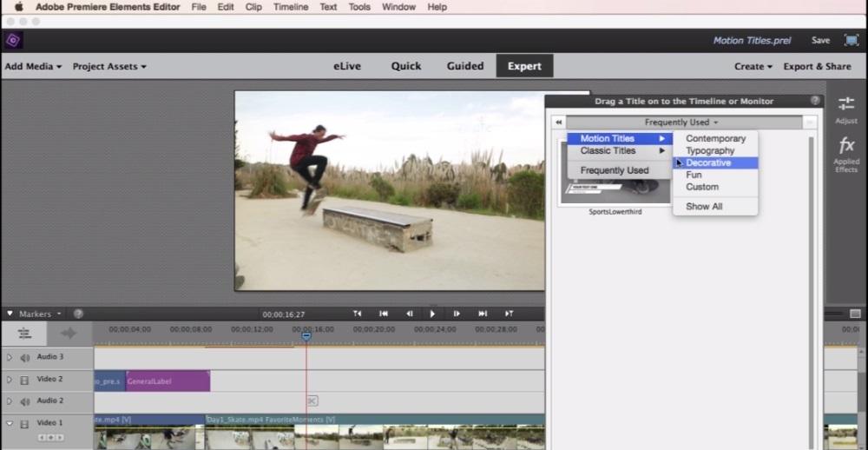Open the Applied Effects fx panel

[845, 156]
